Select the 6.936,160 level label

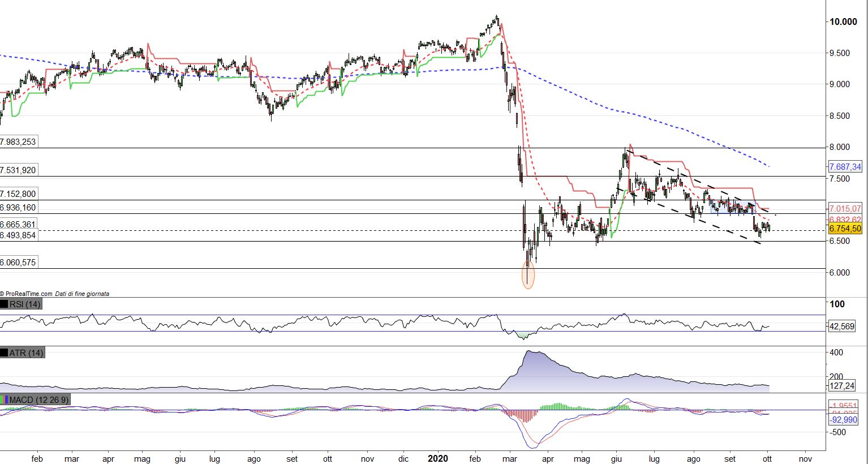(19, 208)
